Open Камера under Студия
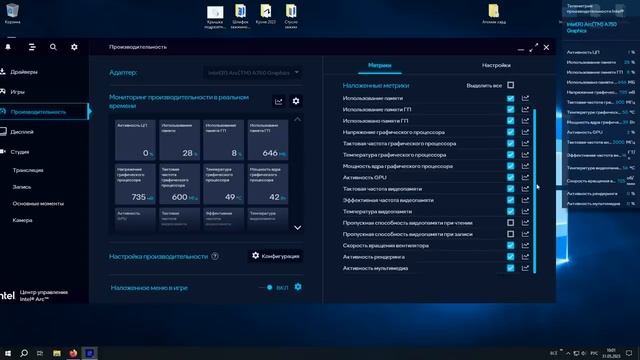Image resolution: width=640 pixels, height=360 pixels. [x=22, y=220]
